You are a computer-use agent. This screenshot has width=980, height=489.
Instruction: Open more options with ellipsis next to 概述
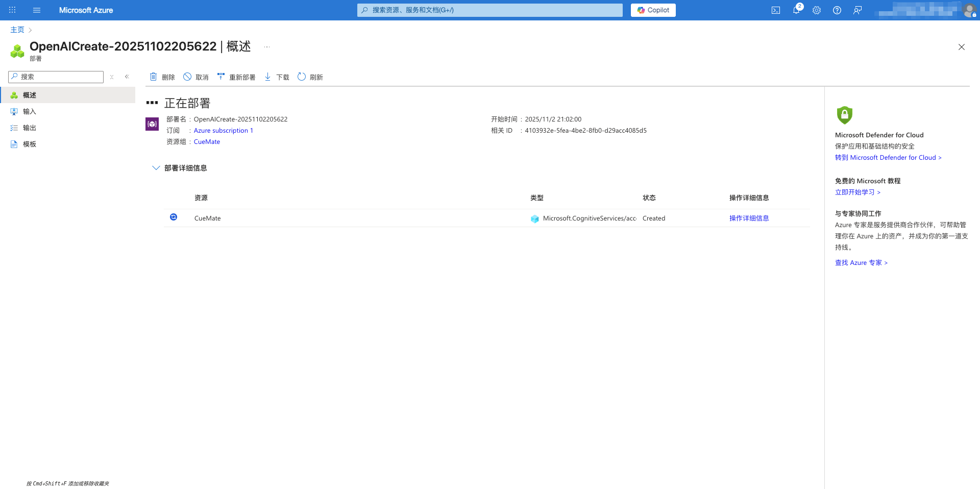tap(267, 46)
